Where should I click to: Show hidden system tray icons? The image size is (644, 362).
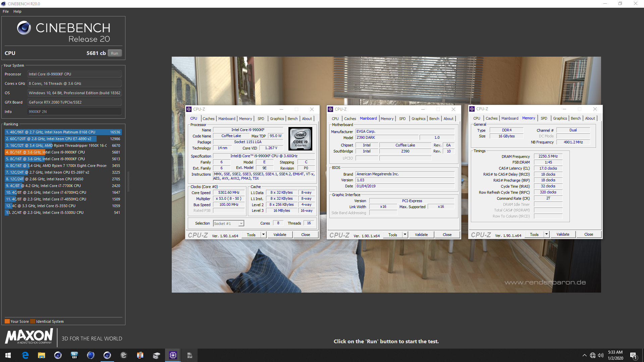coord(584,355)
